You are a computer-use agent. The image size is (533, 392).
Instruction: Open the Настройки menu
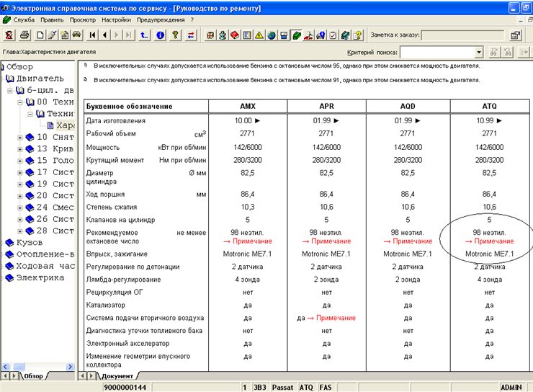pyautogui.click(x=116, y=19)
